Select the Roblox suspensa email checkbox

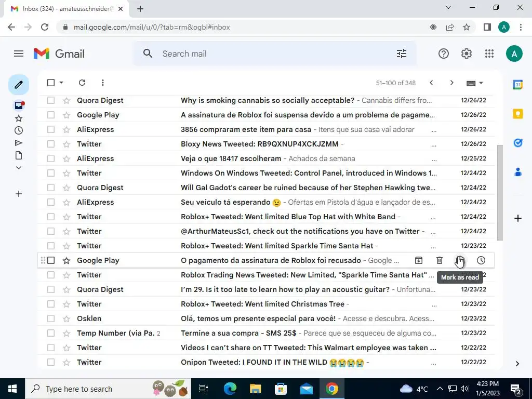51,115
